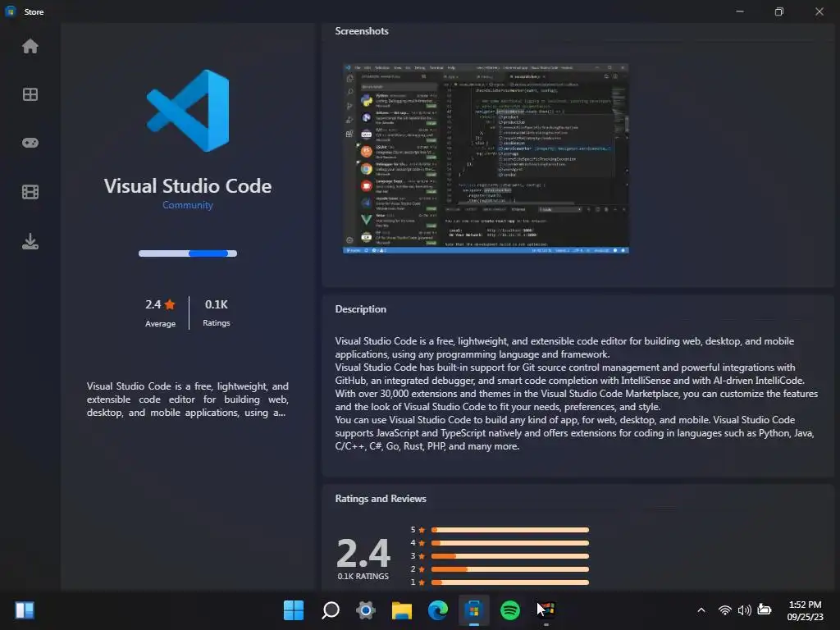Select the 1 star rating bar
840x630 pixels.
(510, 582)
